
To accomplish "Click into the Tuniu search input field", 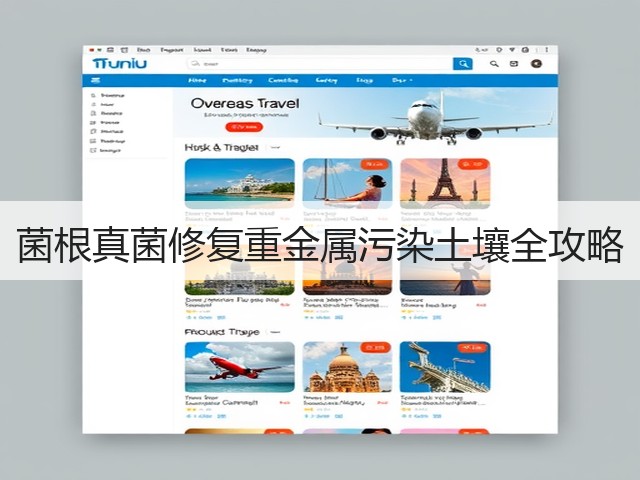I will pyautogui.click(x=320, y=64).
